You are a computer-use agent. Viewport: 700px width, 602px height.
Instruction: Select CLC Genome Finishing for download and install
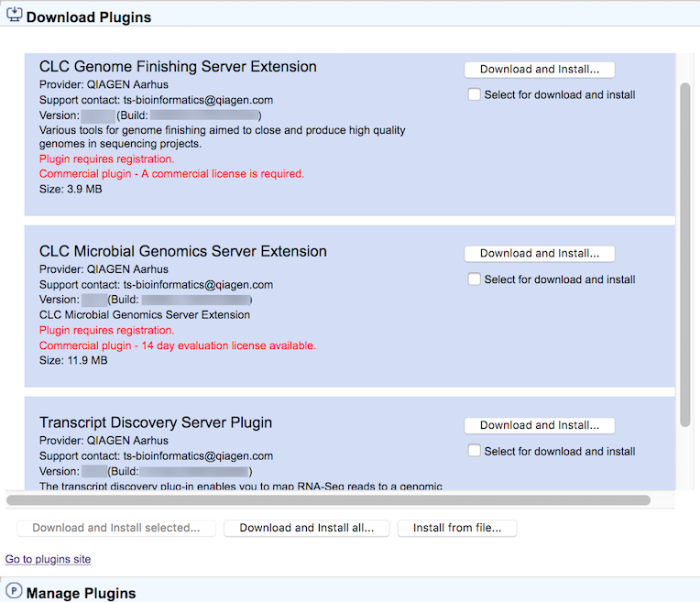click(475, 94)
